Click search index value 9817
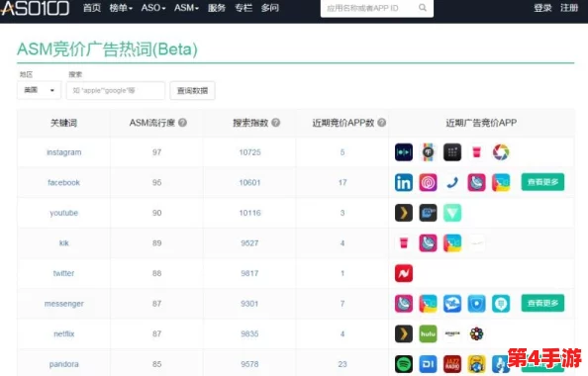 click(x=249, y=273)
